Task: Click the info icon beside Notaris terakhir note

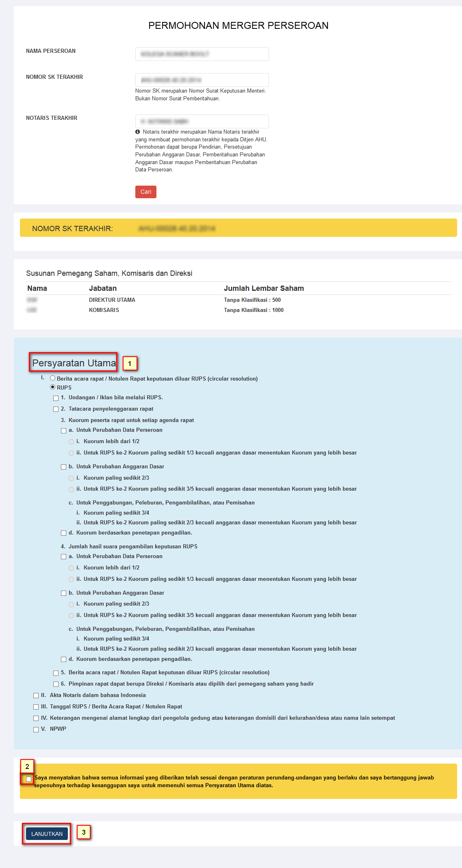Action: [x=138, y=132]
